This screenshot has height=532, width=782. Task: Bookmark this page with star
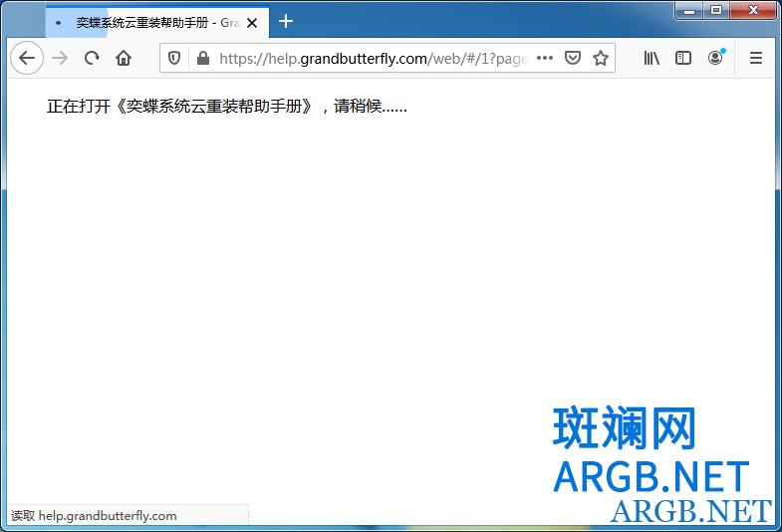[x=601, y=59]
